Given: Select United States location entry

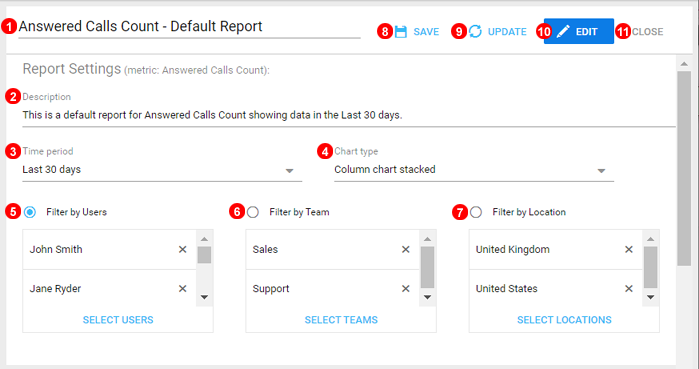Looking at the screenshot, I should click(556, 289).
